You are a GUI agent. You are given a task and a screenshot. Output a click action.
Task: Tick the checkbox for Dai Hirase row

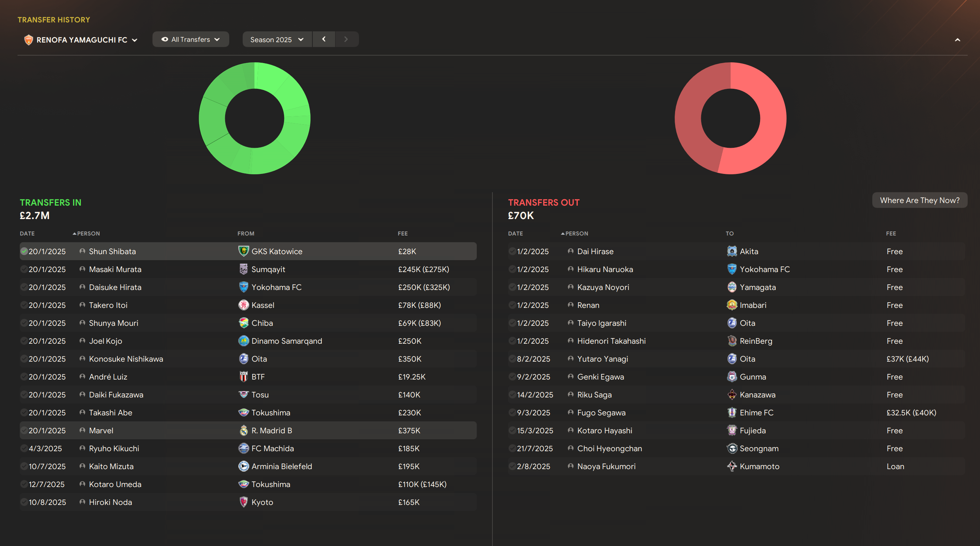[512, 251]
